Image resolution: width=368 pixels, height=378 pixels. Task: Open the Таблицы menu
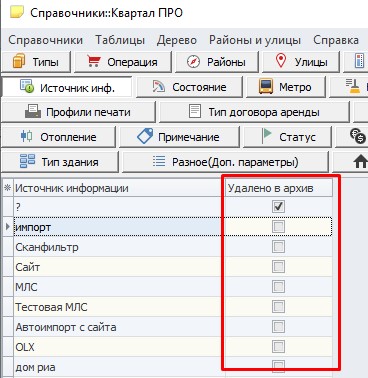(x=120, y=40)
